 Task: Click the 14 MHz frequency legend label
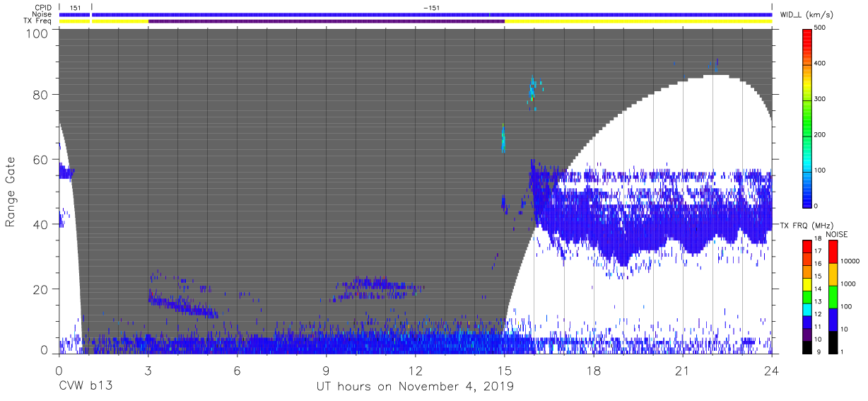click(819, 290)
